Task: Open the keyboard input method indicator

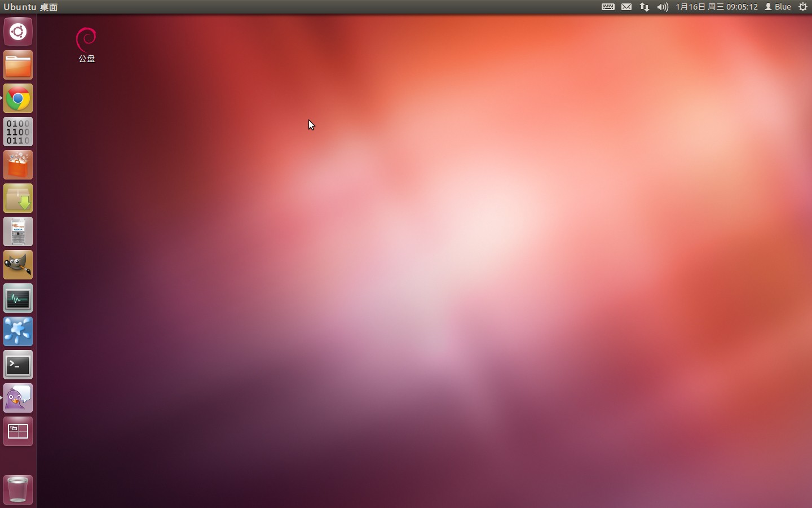Action: 608,7
